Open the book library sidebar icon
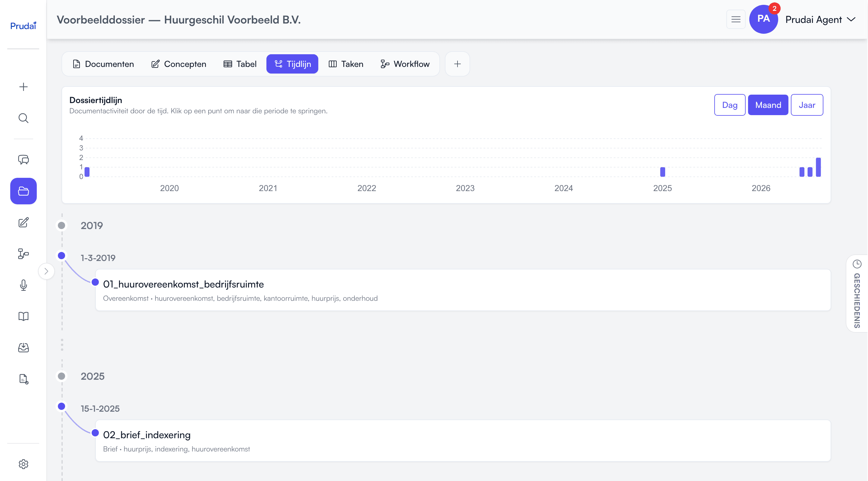Screen dimensions: 868x481 [x=23, y=316]
